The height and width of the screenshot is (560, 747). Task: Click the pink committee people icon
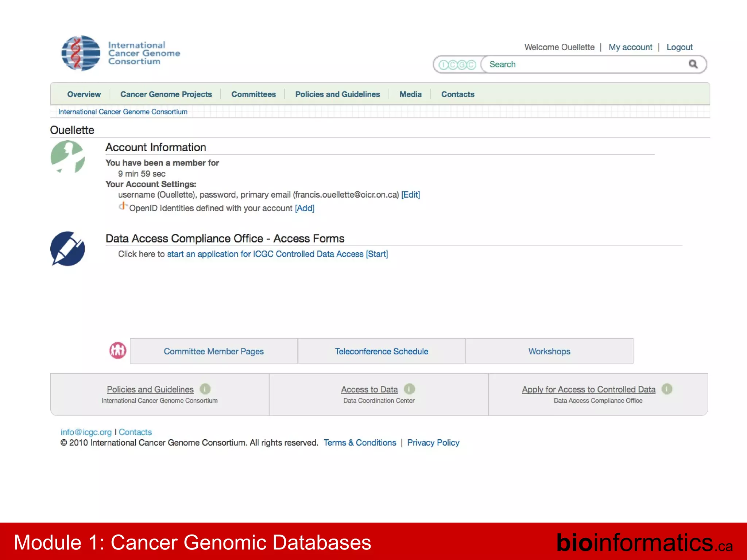coord(118,350)
